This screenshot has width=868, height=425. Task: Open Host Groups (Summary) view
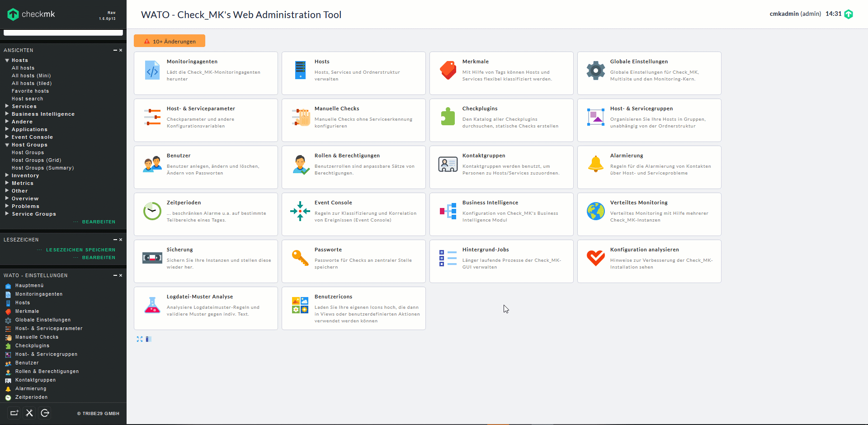coord(42,168)
